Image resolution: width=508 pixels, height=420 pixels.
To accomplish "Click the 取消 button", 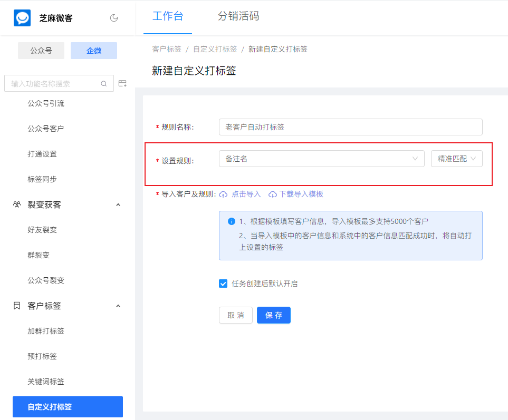I will pyautogui.click(x=235, y=315).
